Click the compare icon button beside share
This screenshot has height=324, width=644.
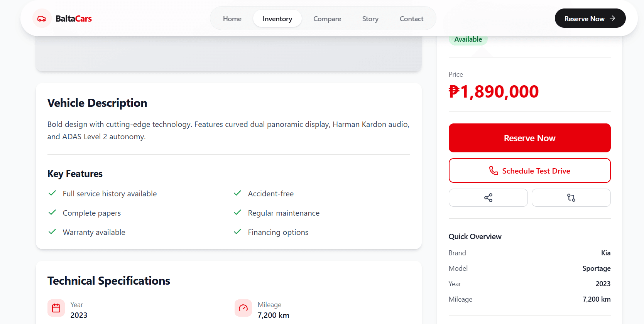[571, 198]
